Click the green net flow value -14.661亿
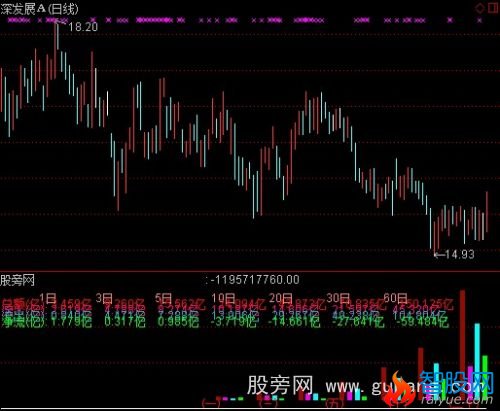500x411 pixels. point(294,322)
